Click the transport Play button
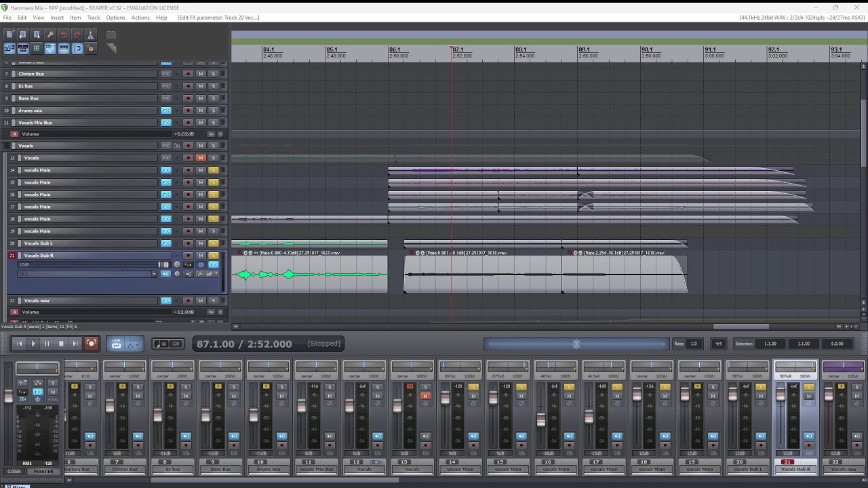This screenshot has width=868, height=488. (x=33, y=344)
